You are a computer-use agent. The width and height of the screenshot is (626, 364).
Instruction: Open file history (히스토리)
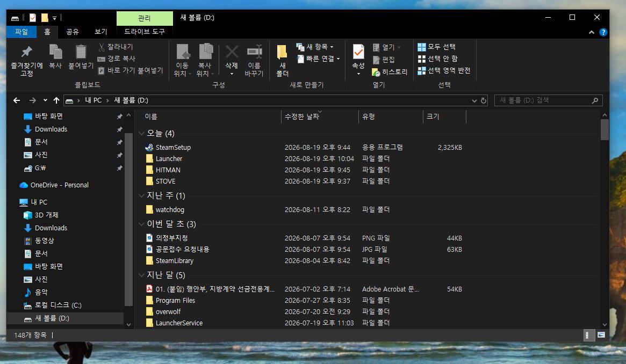tap(390, 72)
